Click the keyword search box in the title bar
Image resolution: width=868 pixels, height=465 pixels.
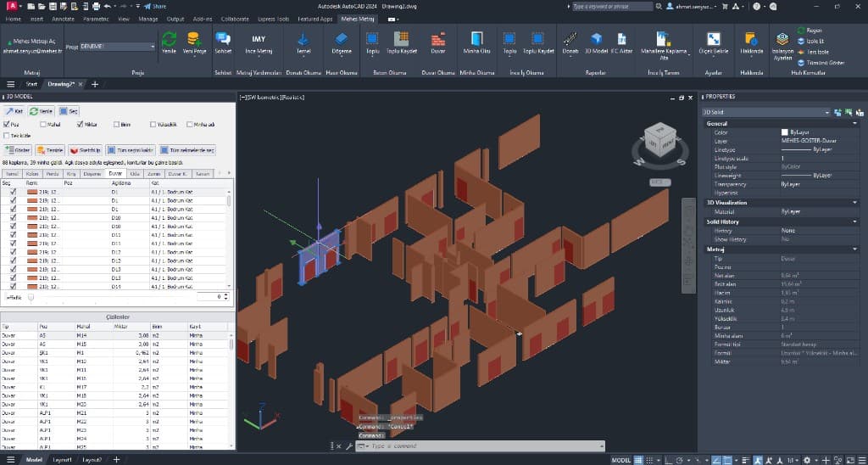[612, 7]
